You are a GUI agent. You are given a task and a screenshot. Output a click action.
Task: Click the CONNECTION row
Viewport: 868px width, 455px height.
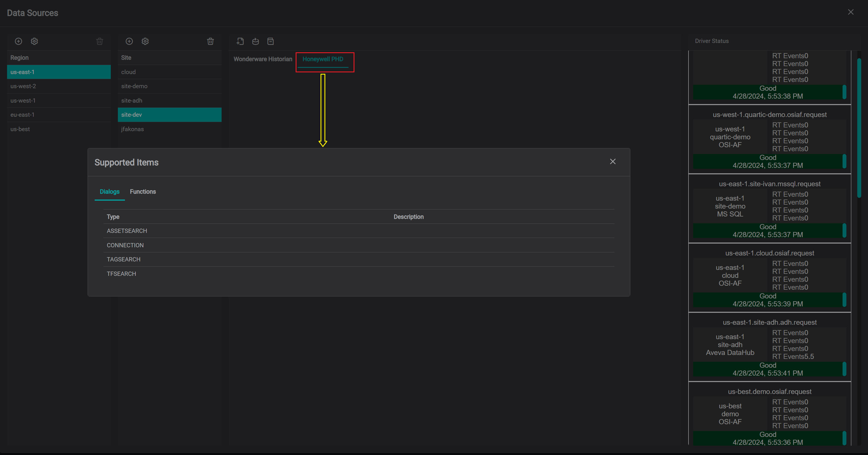359,245
